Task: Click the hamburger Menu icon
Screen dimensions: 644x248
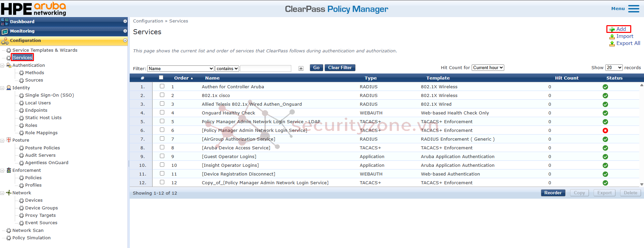Action: tap(634, 9)
